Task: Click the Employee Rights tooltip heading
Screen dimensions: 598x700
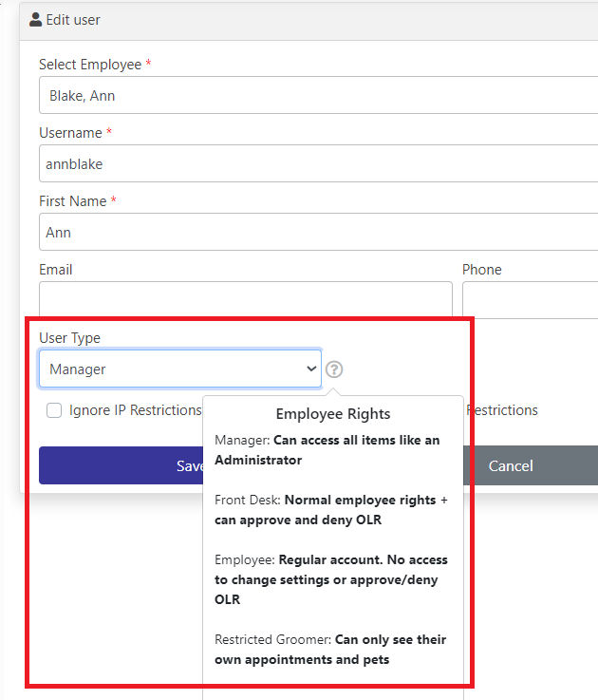Action: point(333,414)
